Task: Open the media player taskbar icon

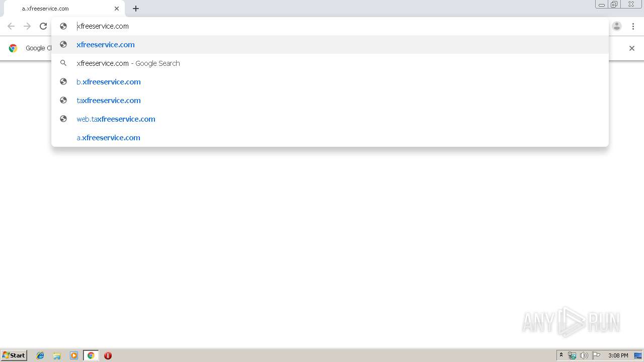Action: click(x=74, y=355)
